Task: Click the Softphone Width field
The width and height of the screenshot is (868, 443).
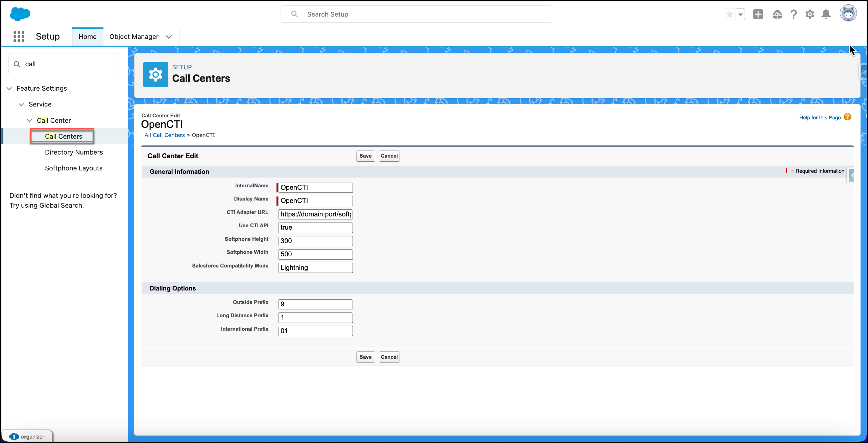Action: click(x=315, y=254)
